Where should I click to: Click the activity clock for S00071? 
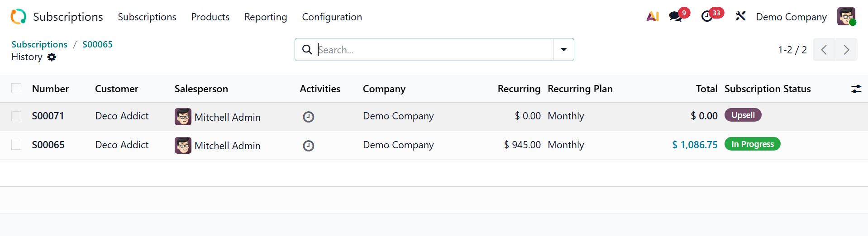point(308,117)
